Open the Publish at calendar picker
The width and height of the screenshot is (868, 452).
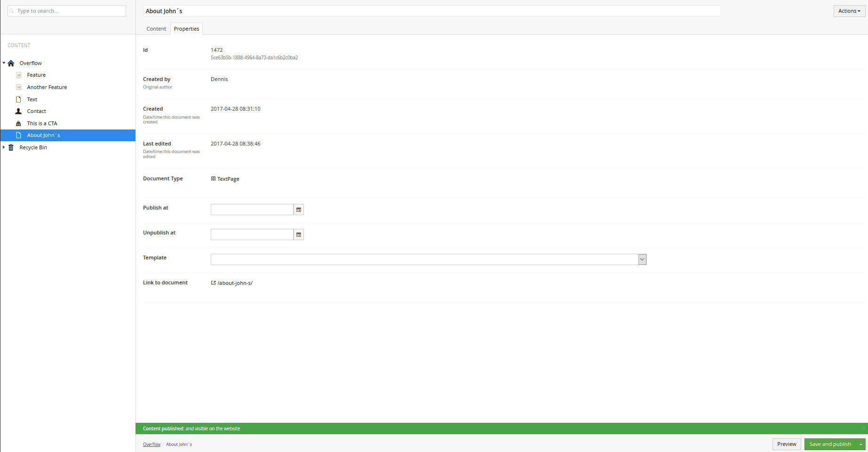(x=299, y=210)
